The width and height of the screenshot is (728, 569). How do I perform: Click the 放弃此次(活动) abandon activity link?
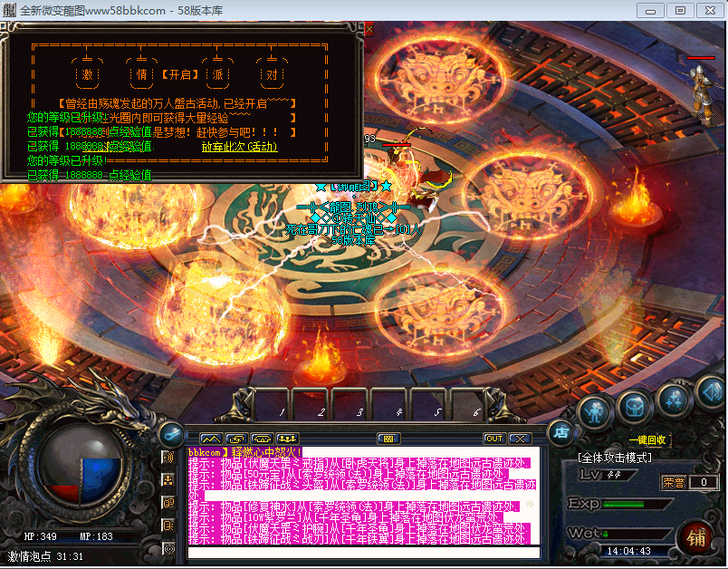click(x=240, y=147)
